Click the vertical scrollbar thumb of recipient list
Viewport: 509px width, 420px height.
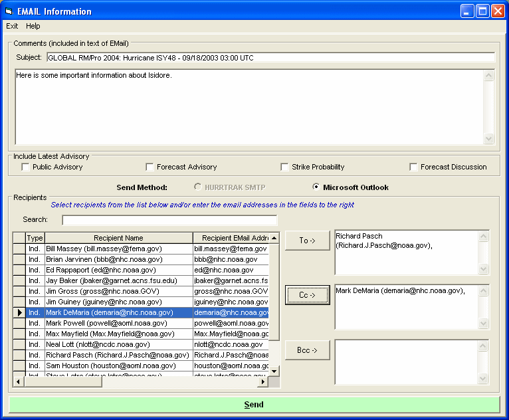click(x=274, y=292)
